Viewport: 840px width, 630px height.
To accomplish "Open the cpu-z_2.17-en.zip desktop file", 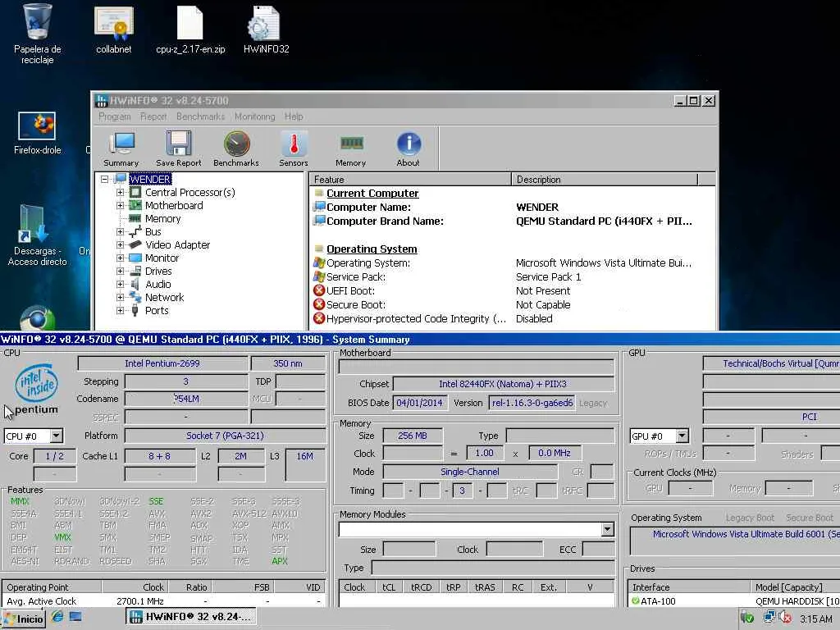I will [190, 30].
